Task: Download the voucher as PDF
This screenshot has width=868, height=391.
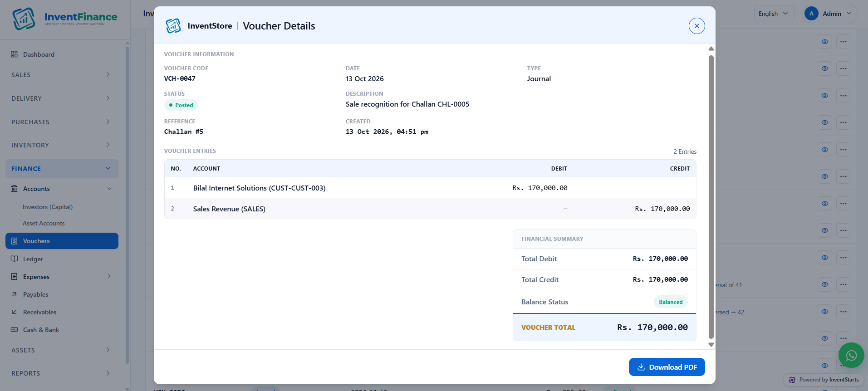Action: tap(667, 367)
